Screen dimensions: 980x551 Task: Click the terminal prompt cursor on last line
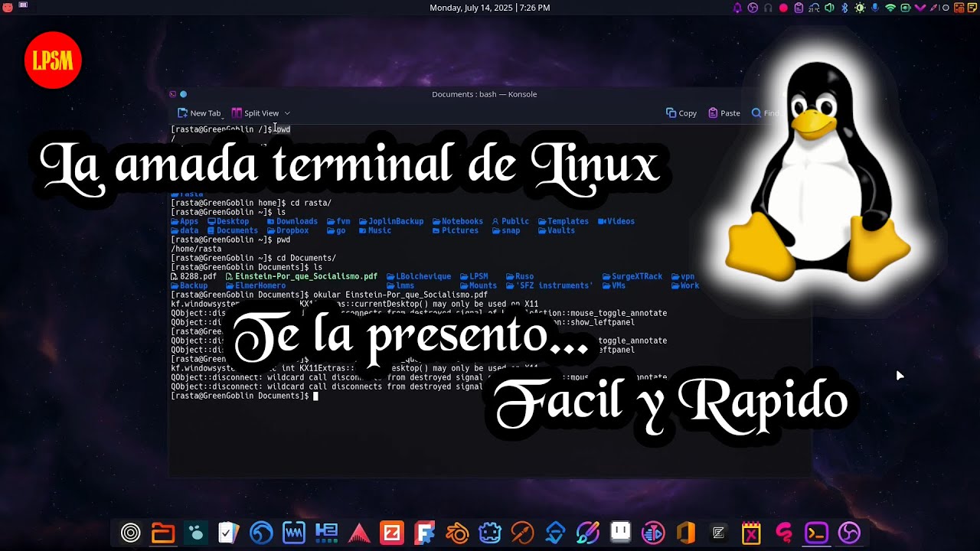(315, 396)
